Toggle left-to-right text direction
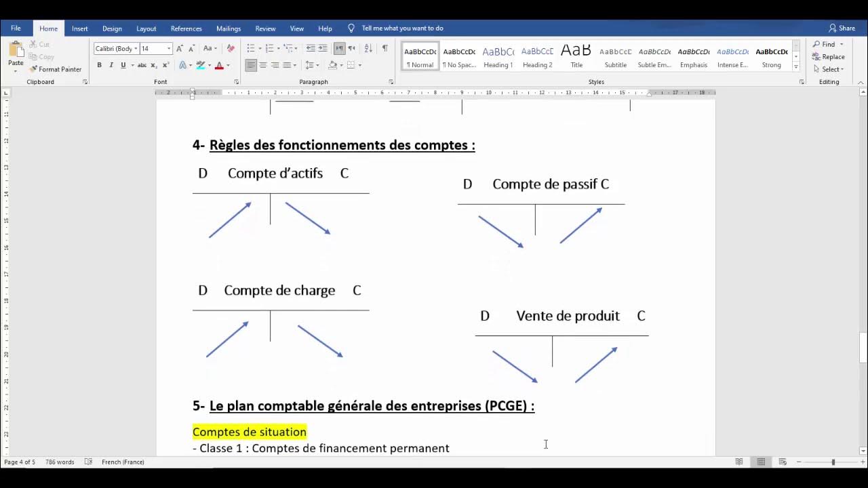Viewport: 868px width, 488px height. tap(340, 48)
